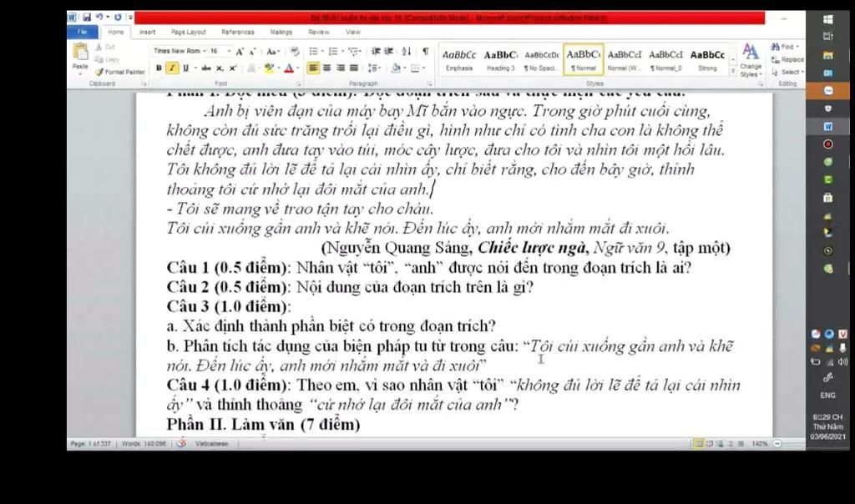Viewport: 855px width, 504px height.
Task: Toggle Bold formatting
Action: [159, 68]
